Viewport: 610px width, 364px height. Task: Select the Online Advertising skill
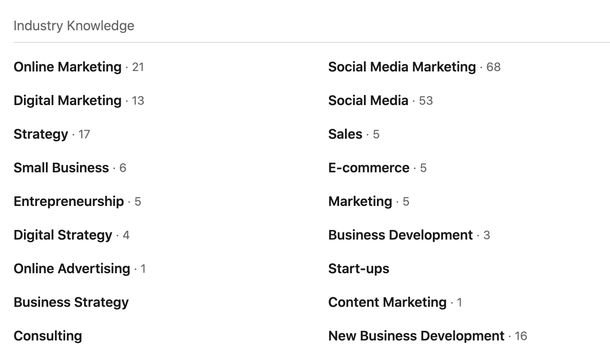(x=72, y=269)
